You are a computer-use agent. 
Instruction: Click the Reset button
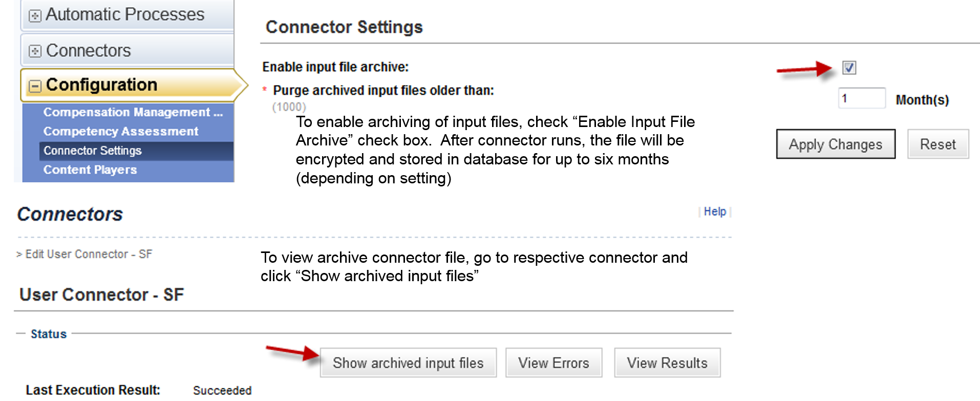938,144
